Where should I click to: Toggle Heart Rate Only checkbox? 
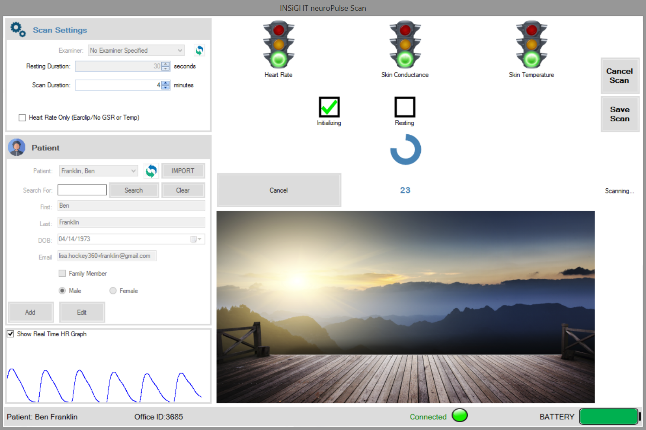click(x=22, y=118)
